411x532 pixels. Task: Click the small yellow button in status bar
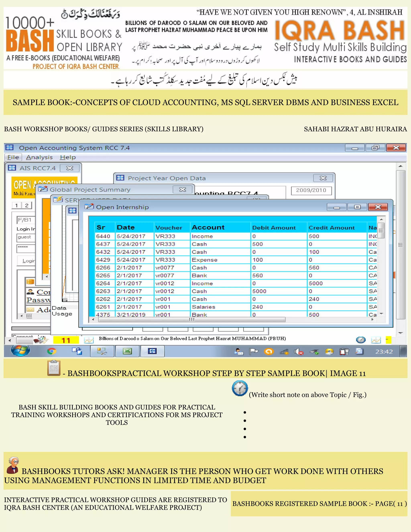[388, 340]
